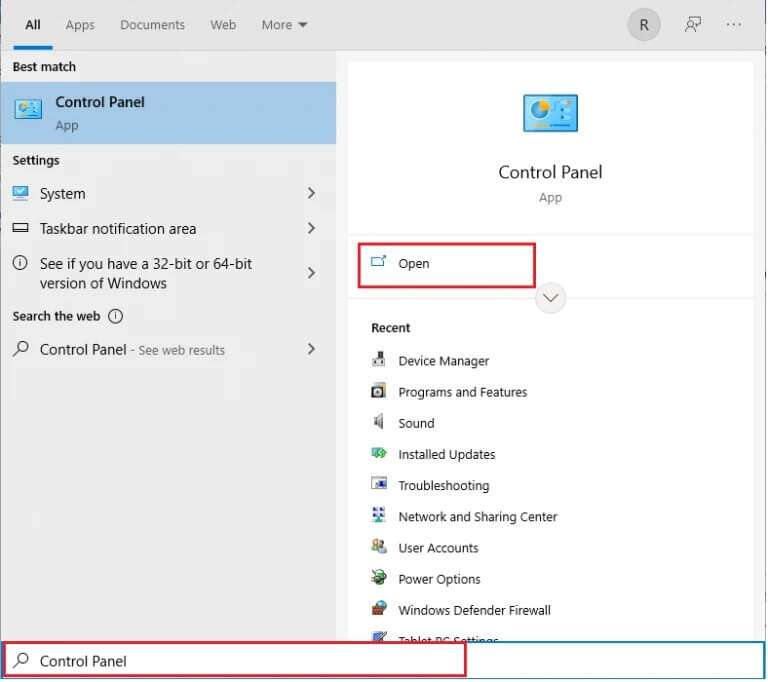
Task: Open the System settings result
Action: (x=168, y=194)
